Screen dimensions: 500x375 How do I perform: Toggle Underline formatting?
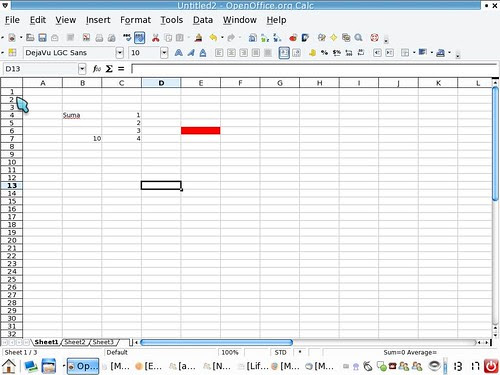[x=203, y=53]
